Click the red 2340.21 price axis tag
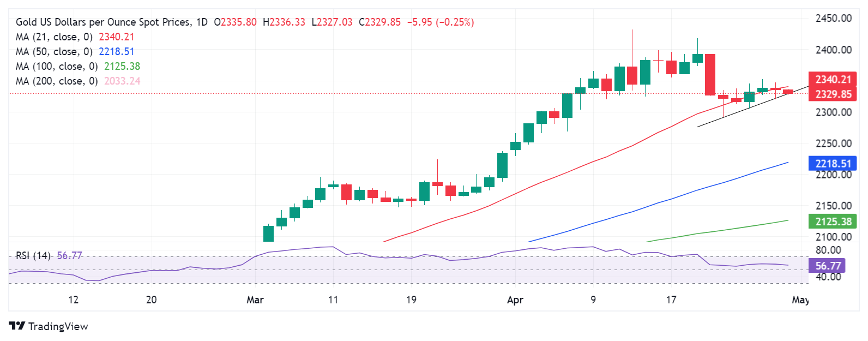 (833, 80)
